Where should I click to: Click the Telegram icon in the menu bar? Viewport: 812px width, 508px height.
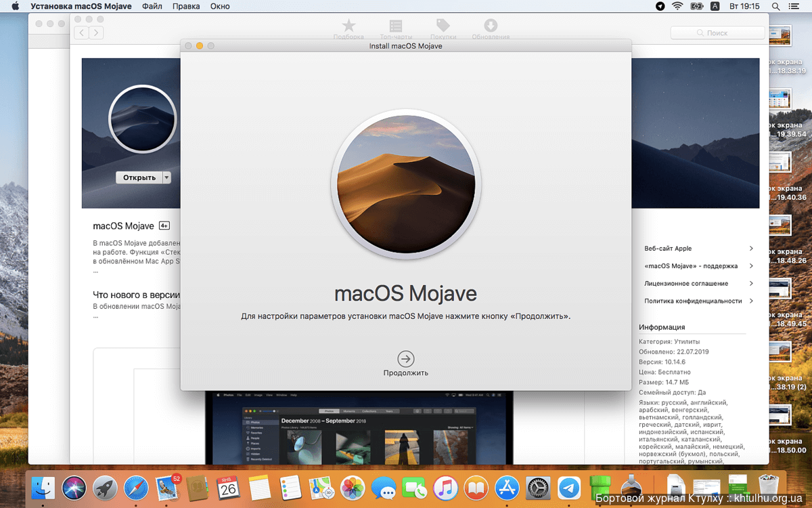coord(660,6)
